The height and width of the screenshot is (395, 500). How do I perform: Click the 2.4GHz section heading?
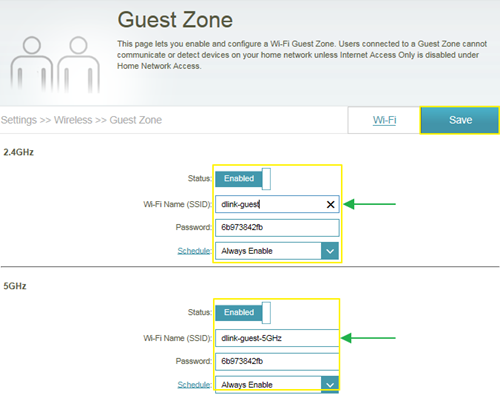pos(19,152)
